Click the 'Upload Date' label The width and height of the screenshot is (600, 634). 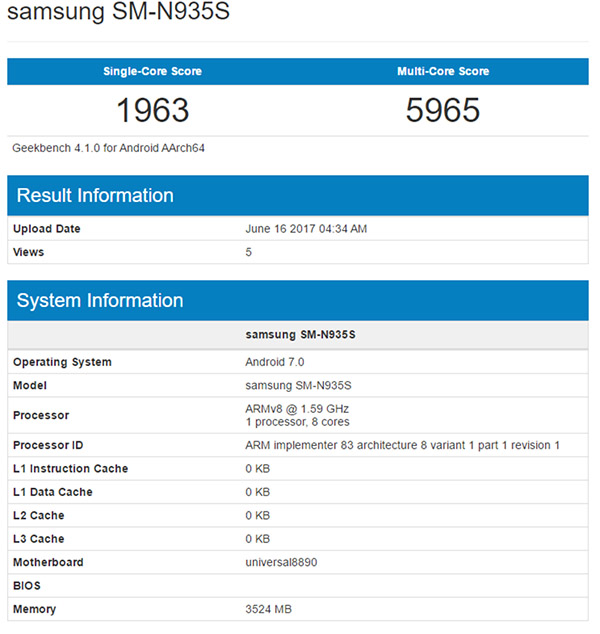click(46, 229)
